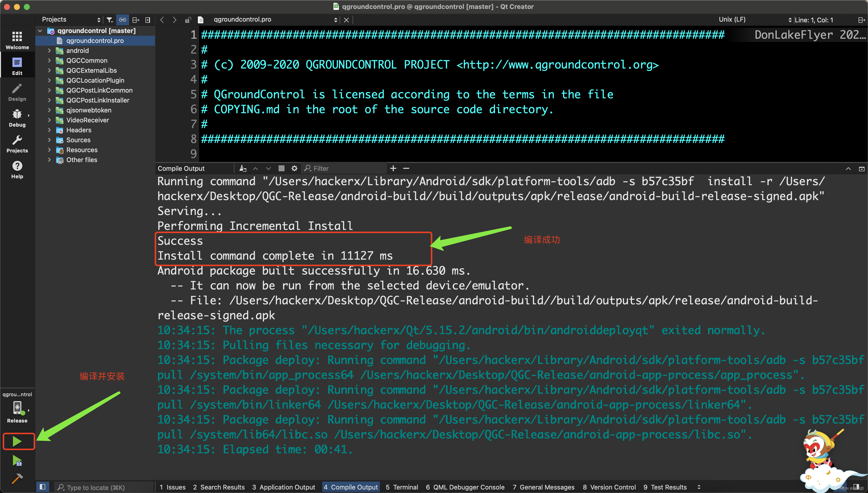
Task: Expand the android folder
Action: 49,50
